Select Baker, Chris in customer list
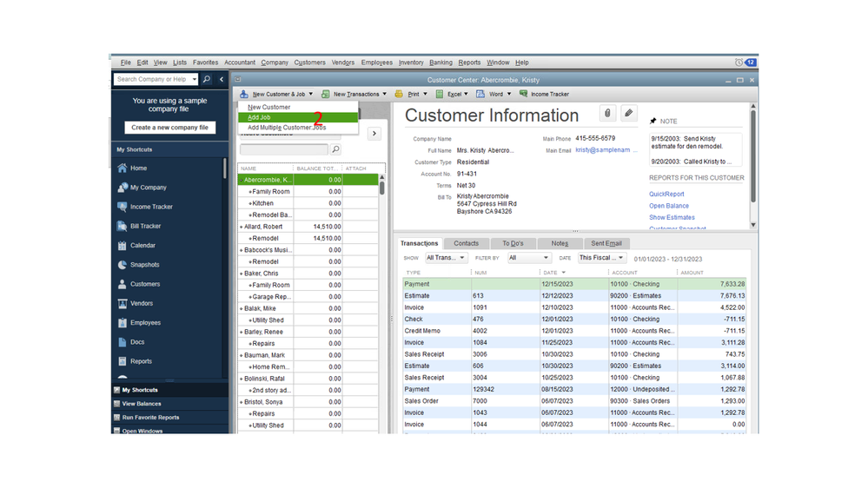Viewport: 868px width, 488px height. click(308, 274)
